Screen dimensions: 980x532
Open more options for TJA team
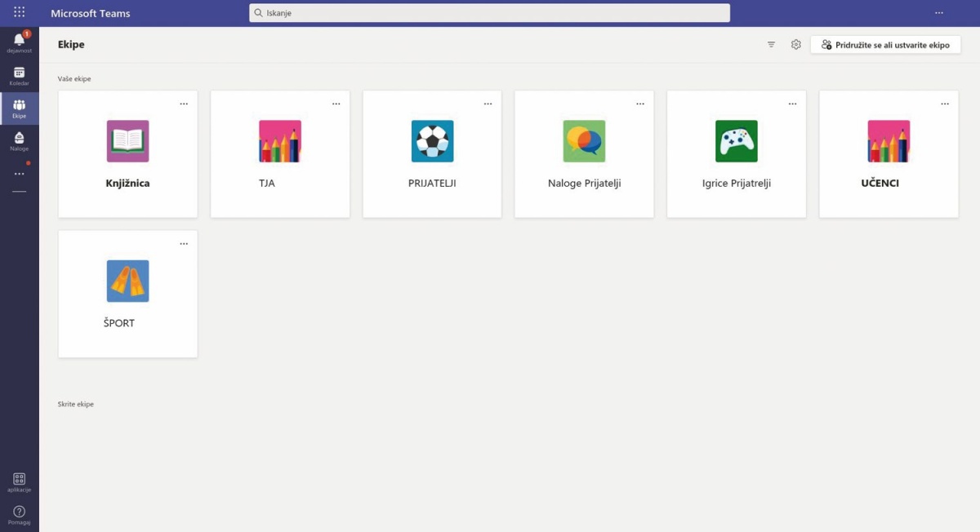click(x=336, y=104)
